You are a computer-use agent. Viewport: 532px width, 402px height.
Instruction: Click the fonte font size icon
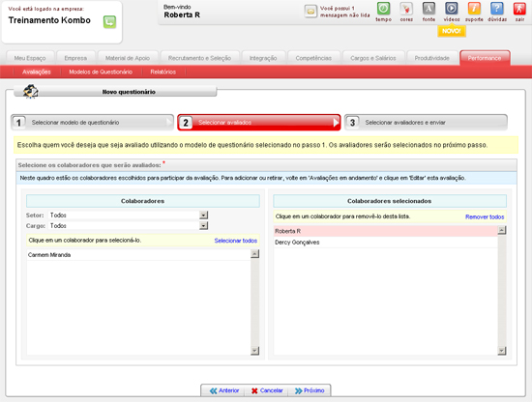click(x=429, y=9)
